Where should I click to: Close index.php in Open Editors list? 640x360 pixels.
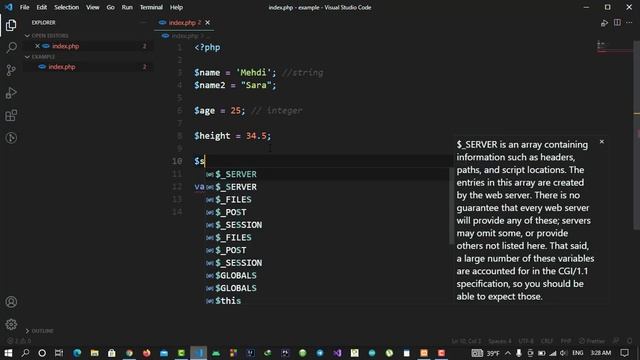(x=37, y=46)
